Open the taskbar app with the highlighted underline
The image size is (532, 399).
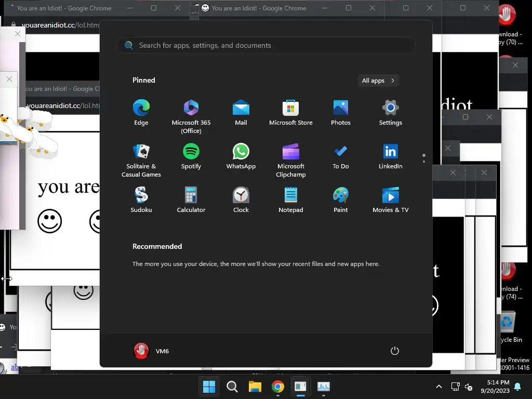300,387
